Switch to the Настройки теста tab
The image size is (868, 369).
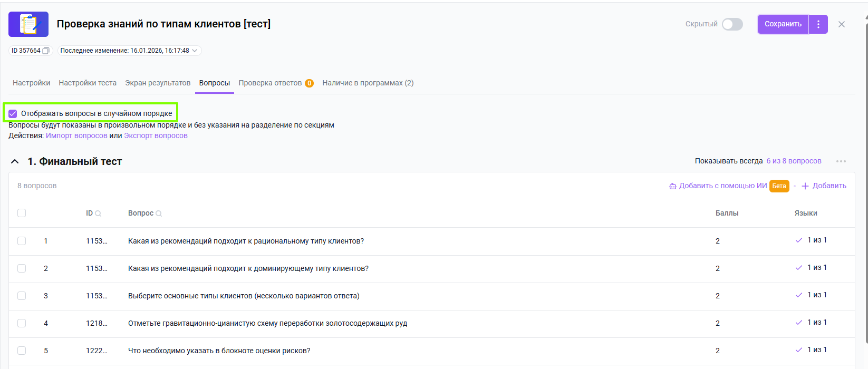[x=88, y=83]
